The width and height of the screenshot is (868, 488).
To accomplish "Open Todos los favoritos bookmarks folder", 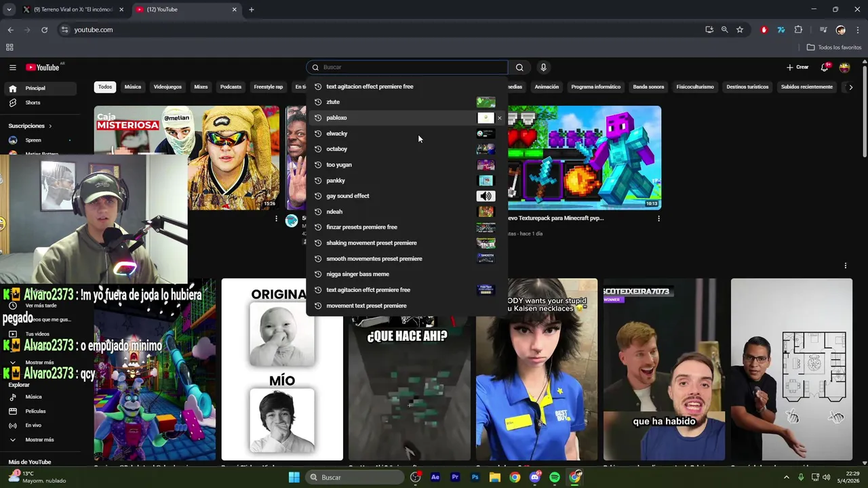I will pos(834,47).
